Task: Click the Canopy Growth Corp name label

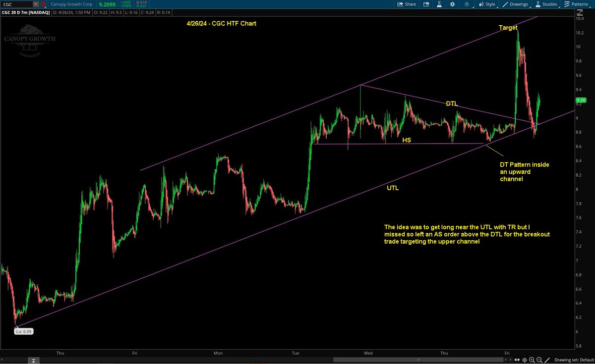Action: click(x=71, y=4)
